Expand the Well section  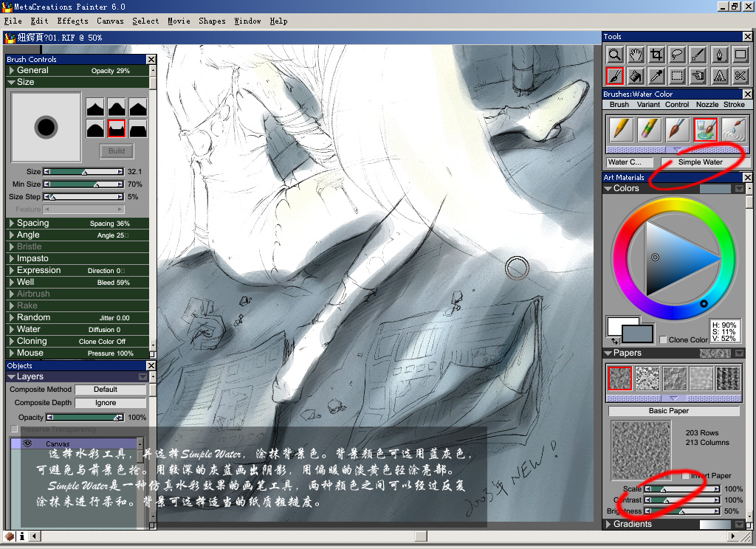(x=12, y=283)
